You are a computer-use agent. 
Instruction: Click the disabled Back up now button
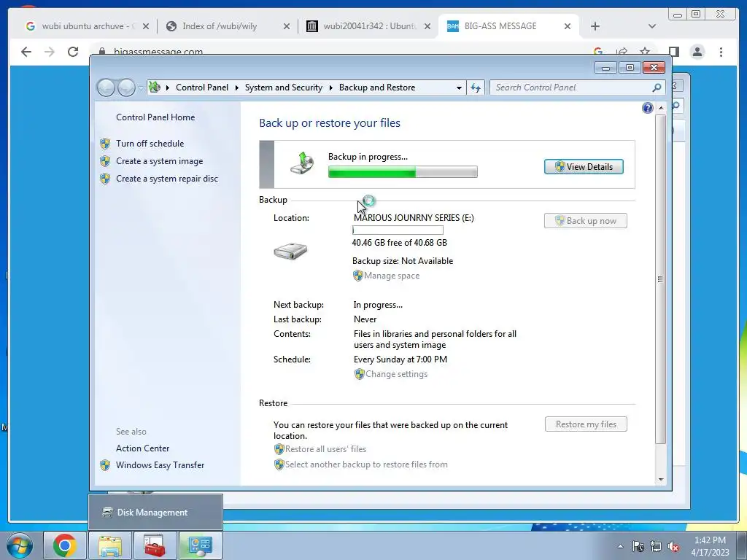tap(586, 220)
